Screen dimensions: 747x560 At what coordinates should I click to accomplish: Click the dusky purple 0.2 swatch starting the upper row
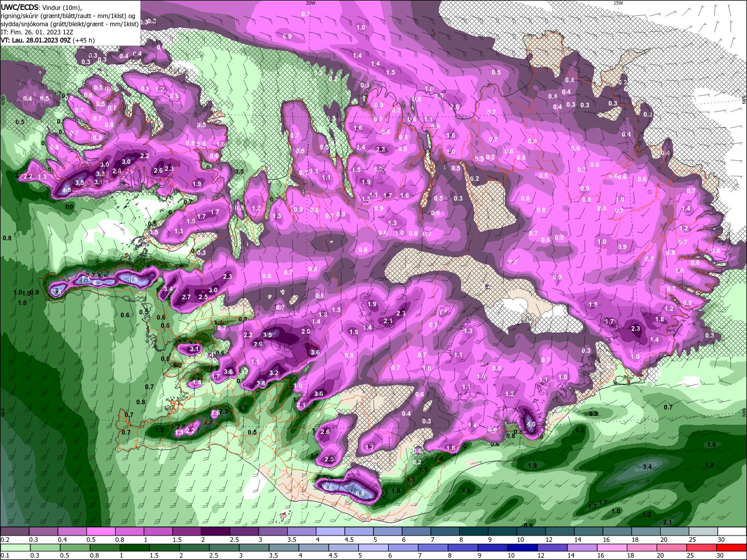[x=15, y=531]
